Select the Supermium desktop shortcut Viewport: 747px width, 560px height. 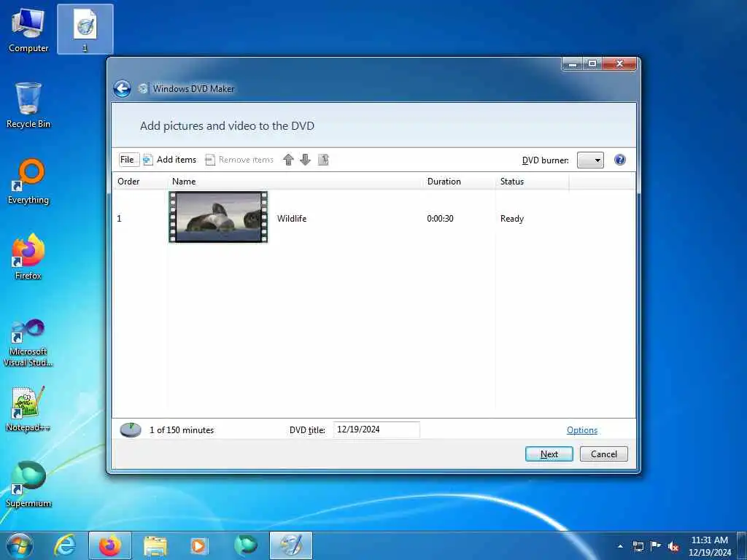tap(28, 484)
